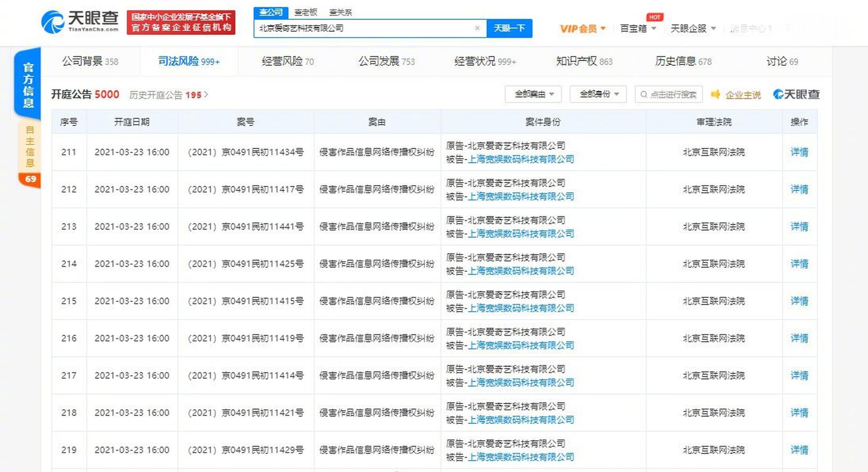Click the megaphone icon next to 企业主说

(x=715, y=94)
